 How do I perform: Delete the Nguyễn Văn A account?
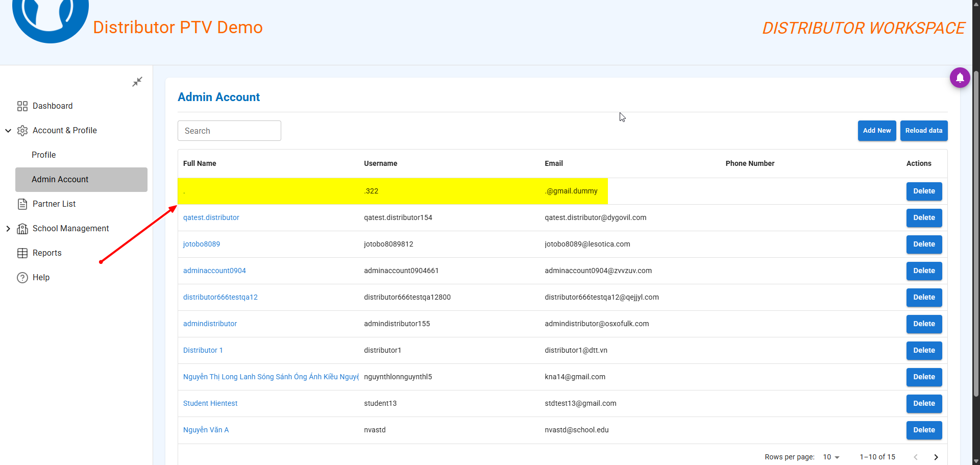[924, 430]
